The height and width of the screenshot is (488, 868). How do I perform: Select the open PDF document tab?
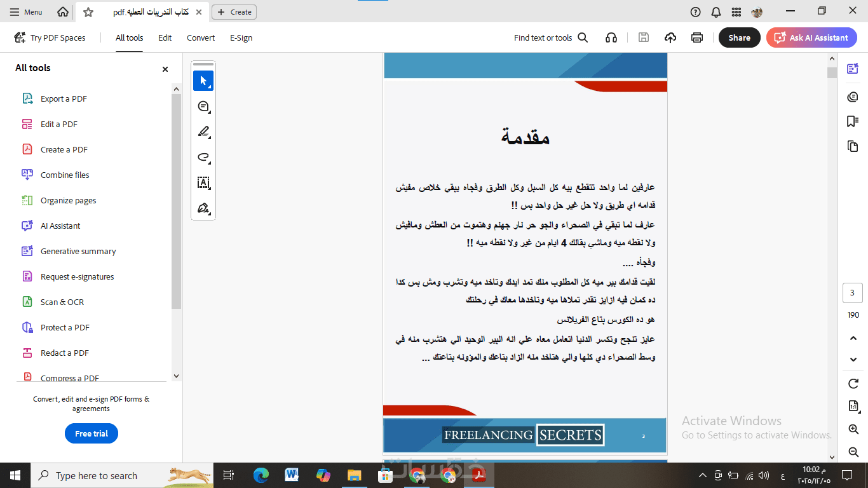tap(141, 11)
